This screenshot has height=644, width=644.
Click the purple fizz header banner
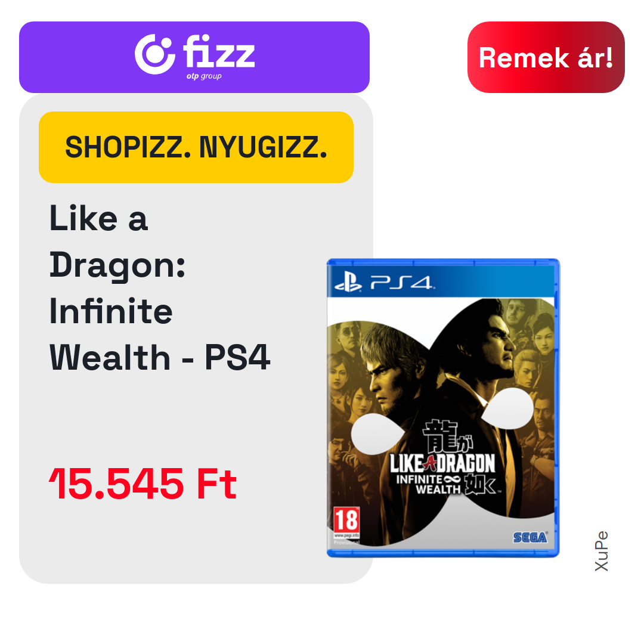click(x=194, y=57)
